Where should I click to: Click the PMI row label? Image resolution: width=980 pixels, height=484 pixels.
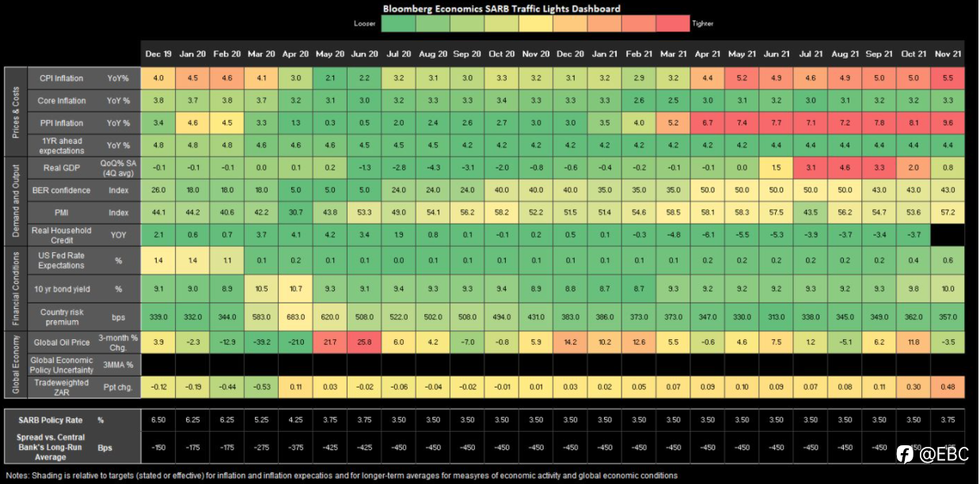pos(63,212)
